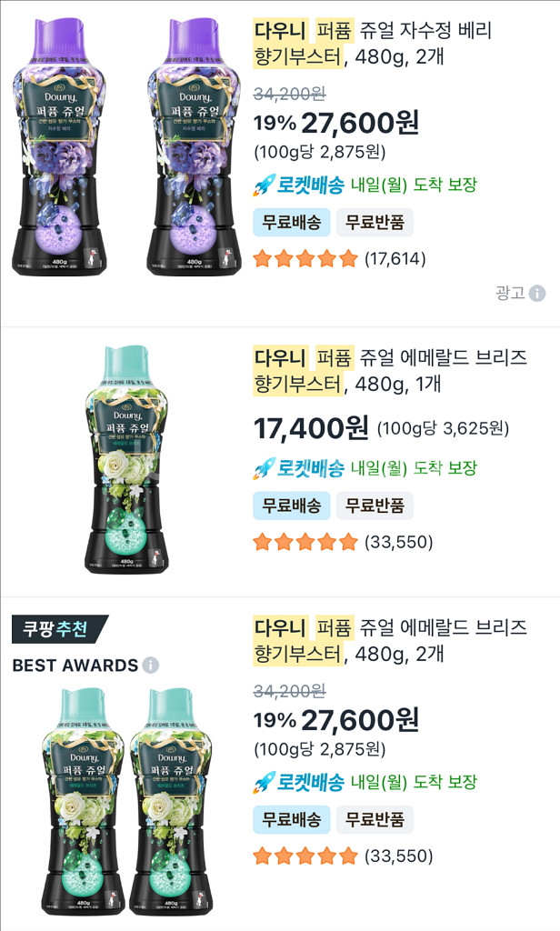Image resolution: width=560 pixels, height=931 pixels.
Task: Click 무료배송 badge on first product
Action: coord(291,222)
